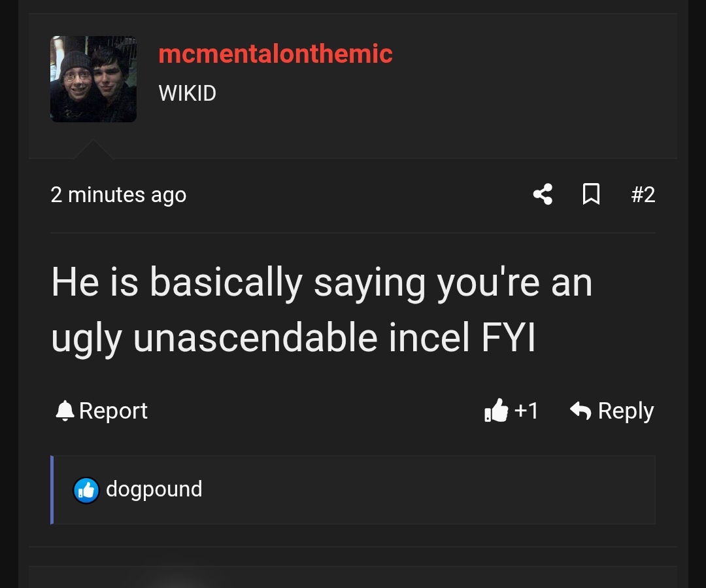Click the WIKID user title

click(x=187, y=93)
